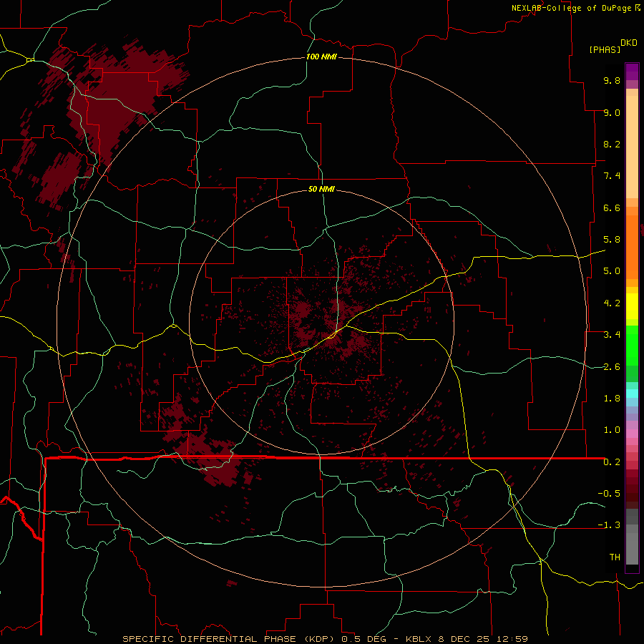
Task: Click the -1.3 value on the color scale
Action: [x=609, y=525]
